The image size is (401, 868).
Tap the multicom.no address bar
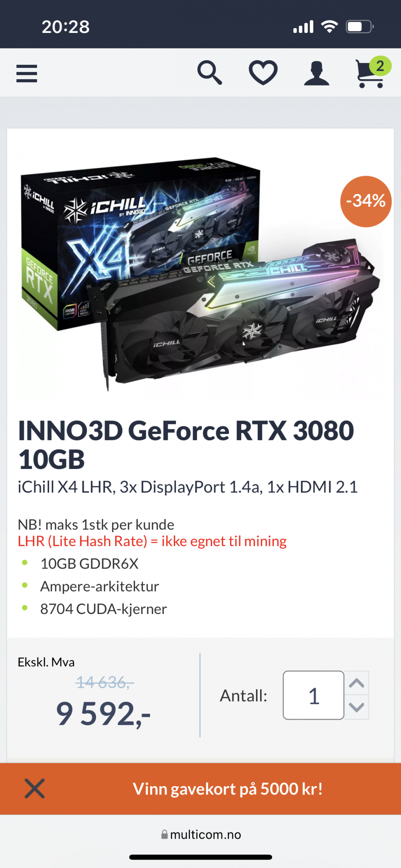[x=201, y=835]
